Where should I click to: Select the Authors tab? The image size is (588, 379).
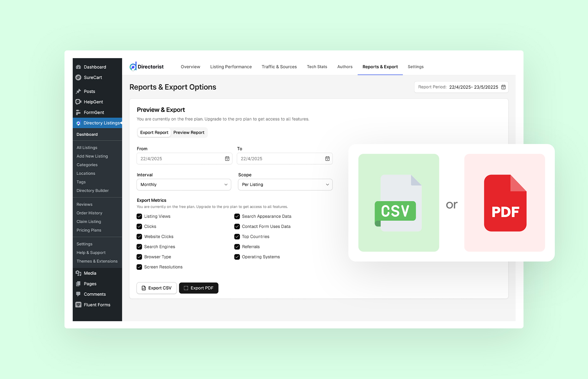(345, 67)
